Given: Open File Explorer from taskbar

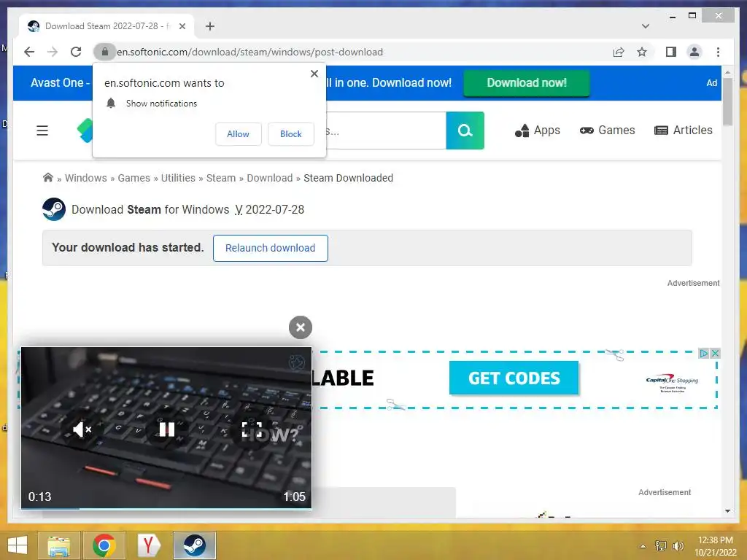Looking at the screenshot, I should [x=58, y=545].
